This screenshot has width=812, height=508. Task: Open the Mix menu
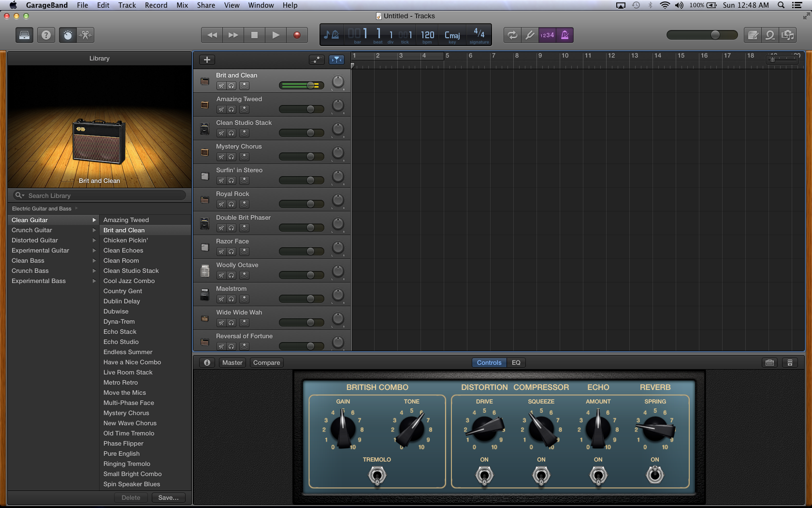[182, 5]
